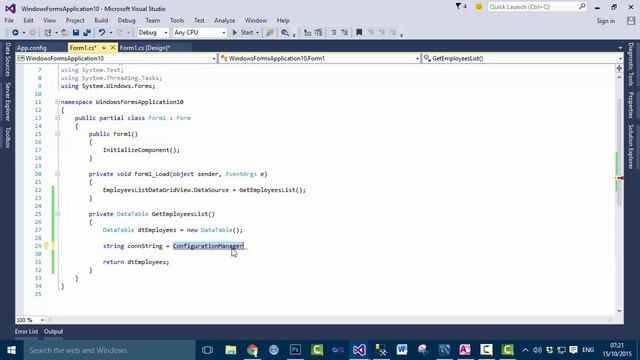
Task: Click the Start debugging button
Action: coord(243,33)
